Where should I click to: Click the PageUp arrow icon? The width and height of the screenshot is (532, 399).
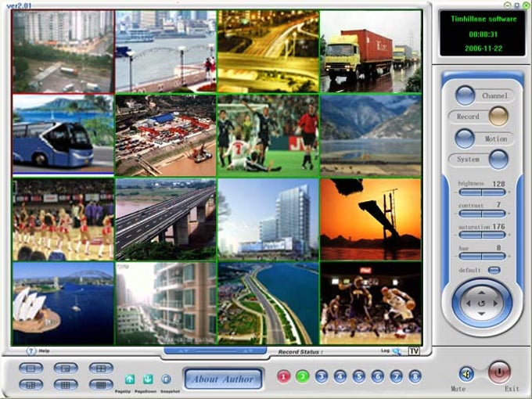tap(130, 379)
